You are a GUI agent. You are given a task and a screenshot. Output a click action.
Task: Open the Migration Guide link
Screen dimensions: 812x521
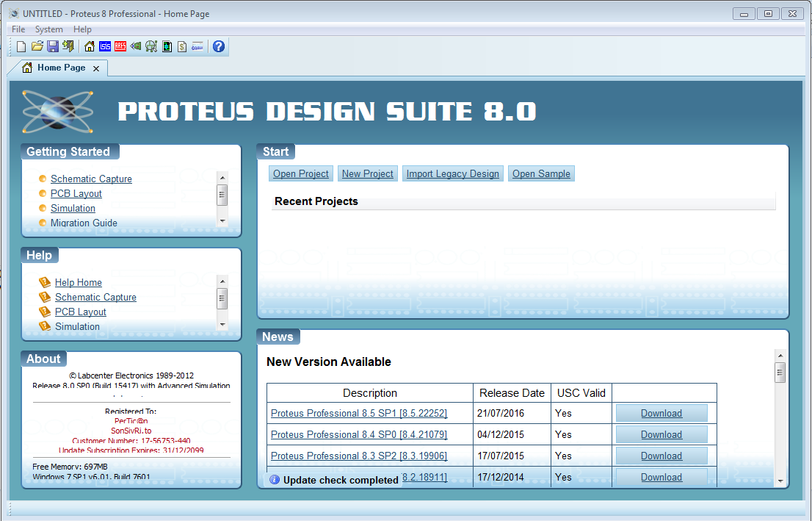(84, 223)
